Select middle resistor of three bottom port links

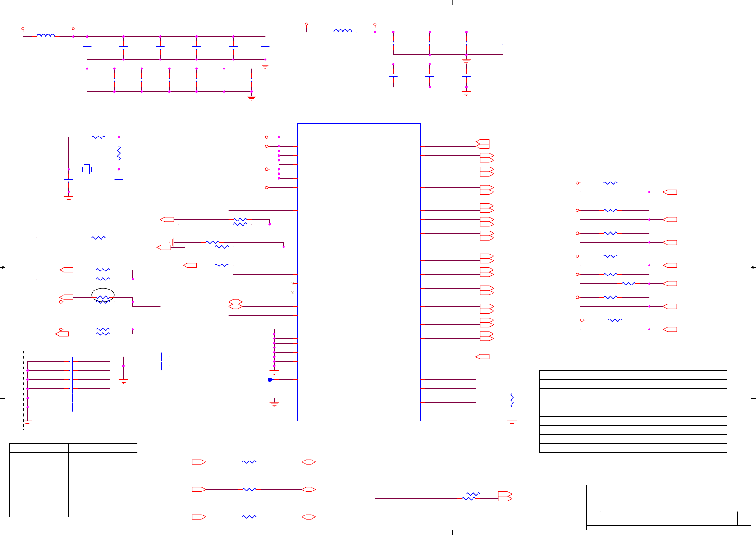249,489
